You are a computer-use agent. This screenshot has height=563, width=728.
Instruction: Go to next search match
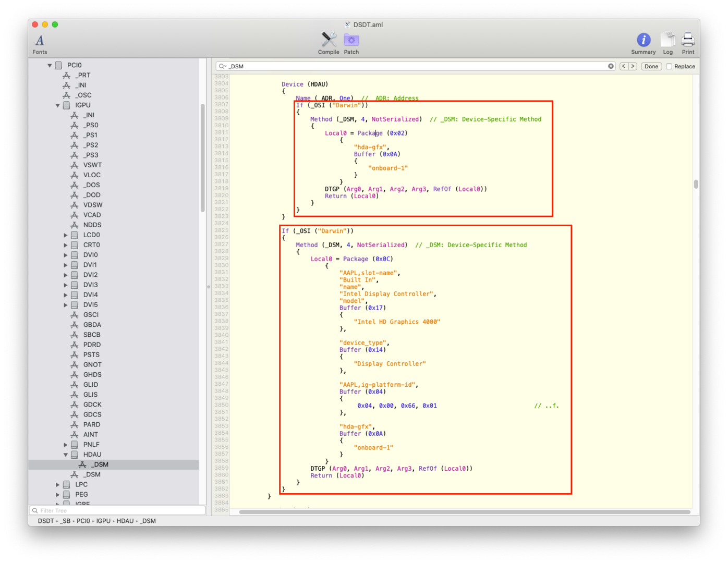click(x=633, y=66)
